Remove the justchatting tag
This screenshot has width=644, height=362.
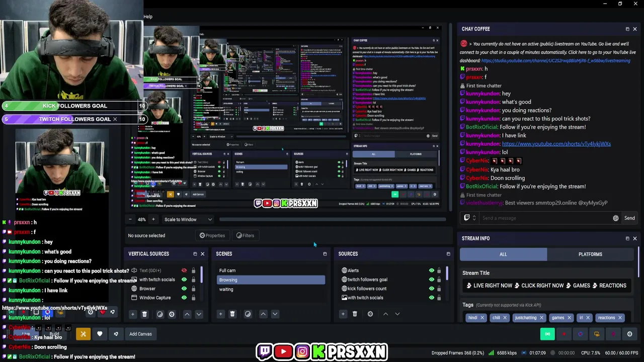click(x=541, y=318)
